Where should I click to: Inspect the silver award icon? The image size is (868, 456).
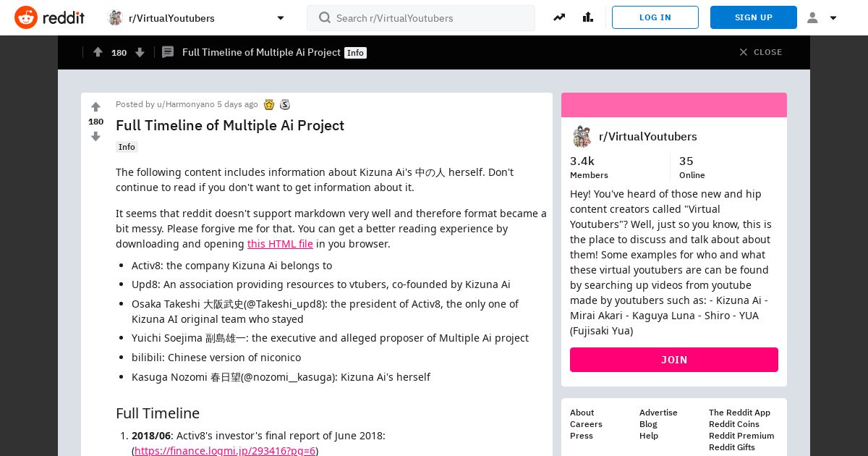[285, 104]
